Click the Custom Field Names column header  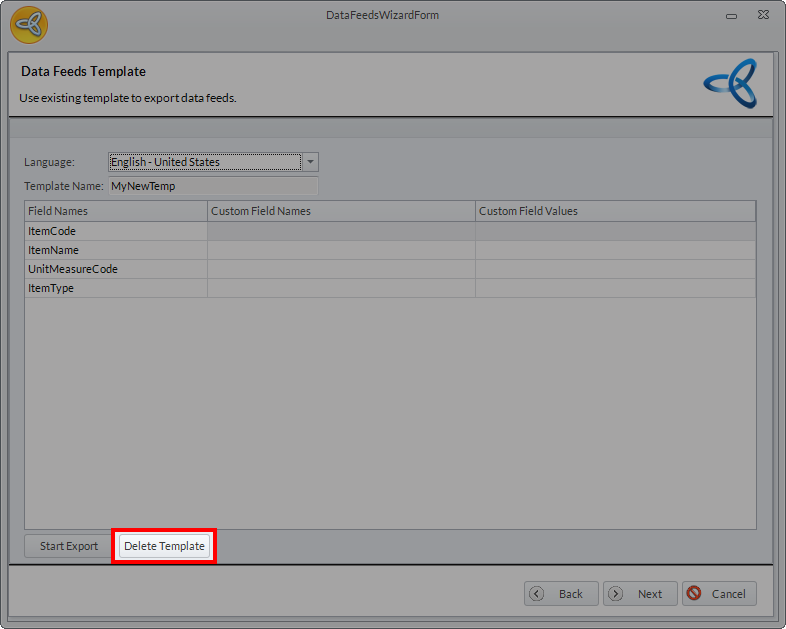click(x=340, y=211)
